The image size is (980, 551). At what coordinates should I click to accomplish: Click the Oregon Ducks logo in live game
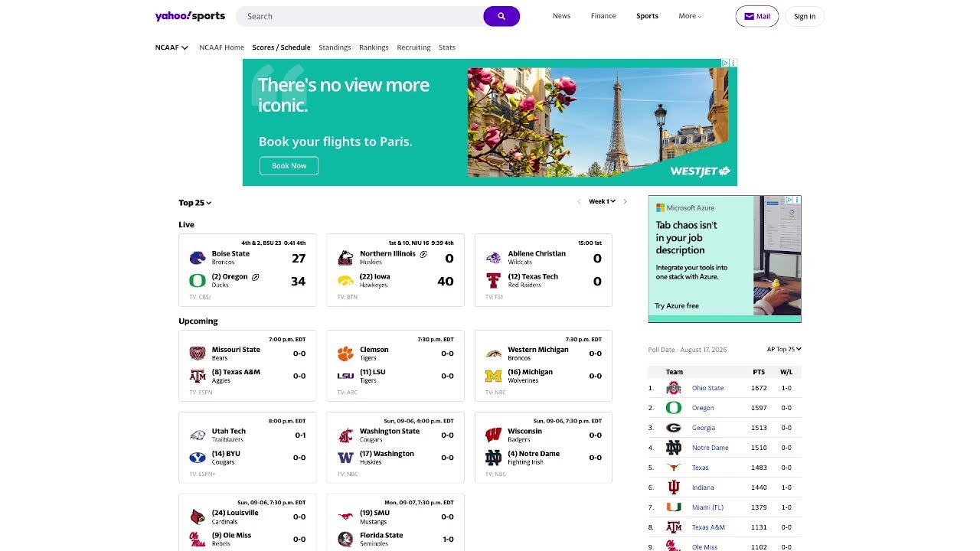[x=198, y=281]
